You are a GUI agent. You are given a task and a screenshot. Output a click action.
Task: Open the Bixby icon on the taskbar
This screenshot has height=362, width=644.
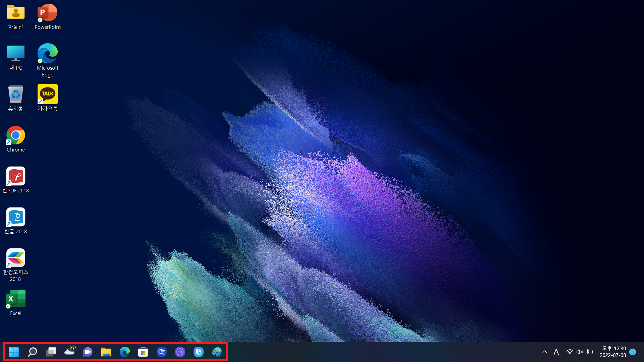(x=199, y=352)
